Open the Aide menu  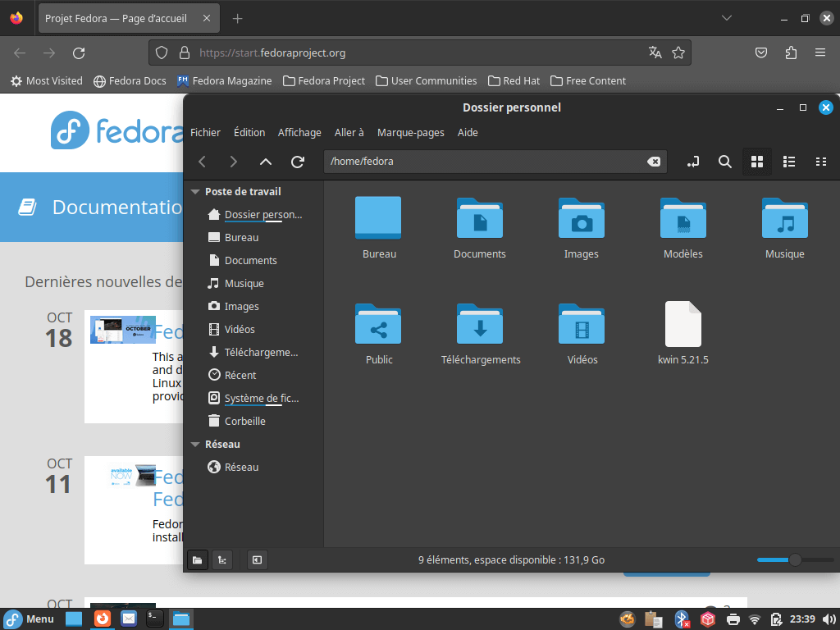(x=468, y=132)
